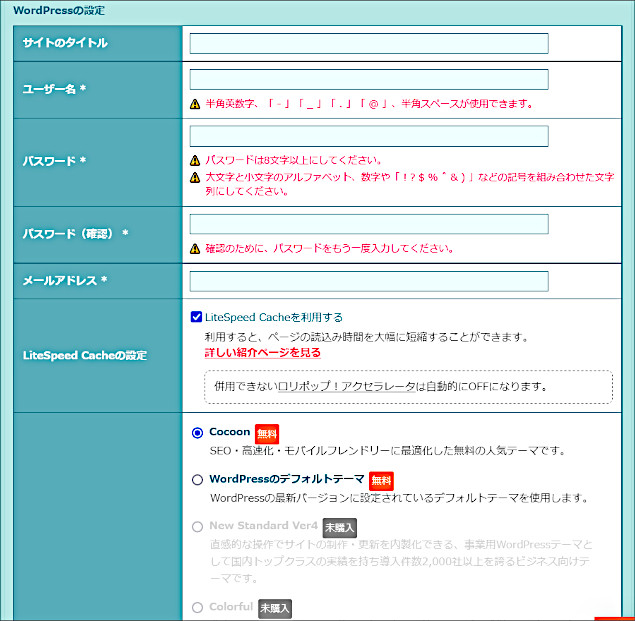Click warning icon next to 8文字以上 hint
Image resolution: width=635 pixels, height=621 pixels.
[195, 160]
